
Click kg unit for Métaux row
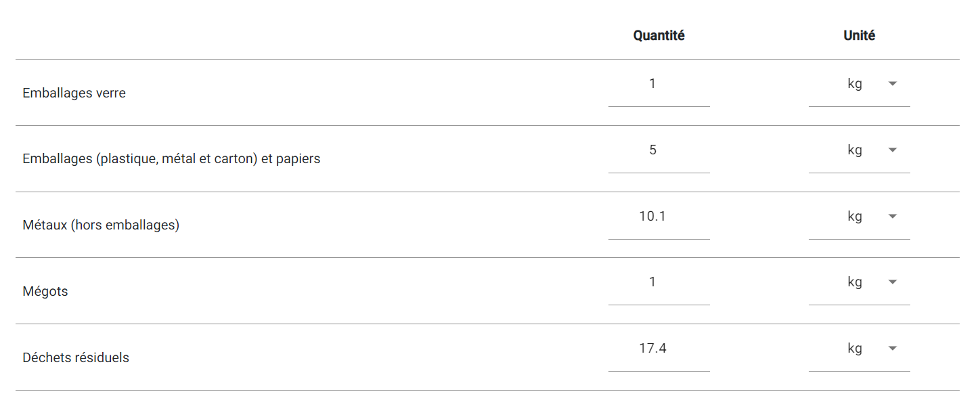tap(855, 217)
